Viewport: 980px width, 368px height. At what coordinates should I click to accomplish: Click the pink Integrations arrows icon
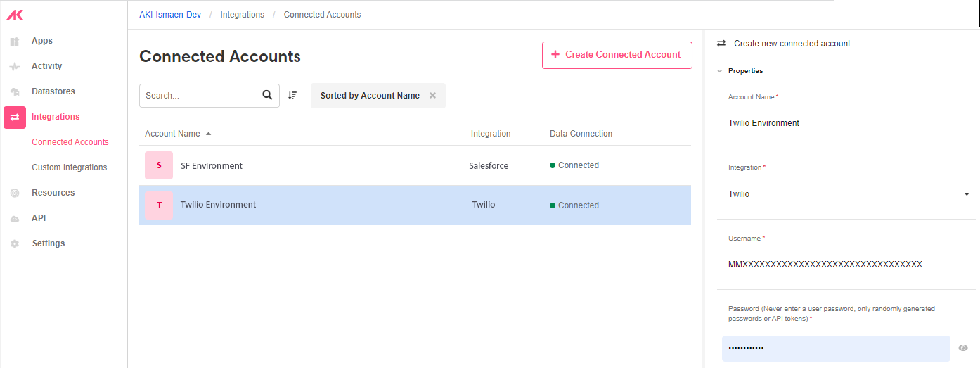click(x=15, y=118)
